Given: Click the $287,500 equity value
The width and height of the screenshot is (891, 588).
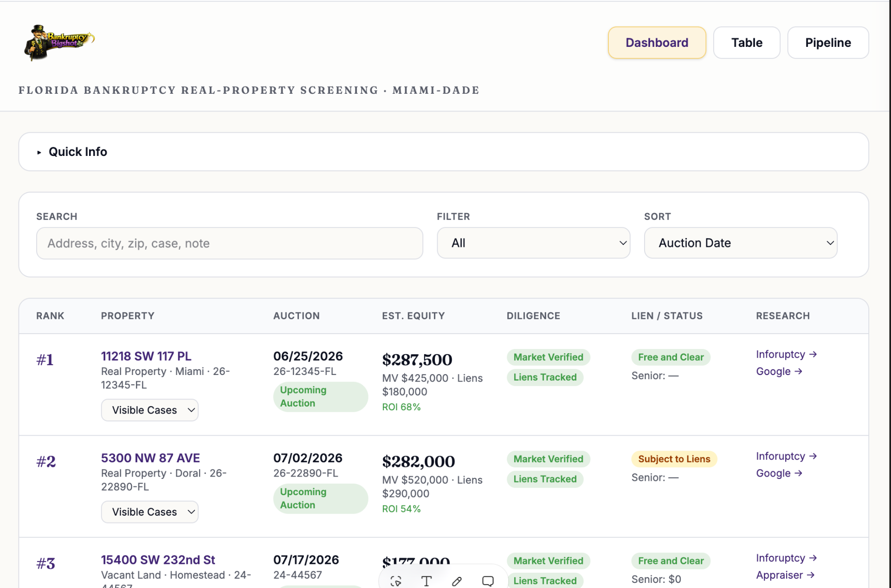Looking at the screenshot, I should 417,360.
